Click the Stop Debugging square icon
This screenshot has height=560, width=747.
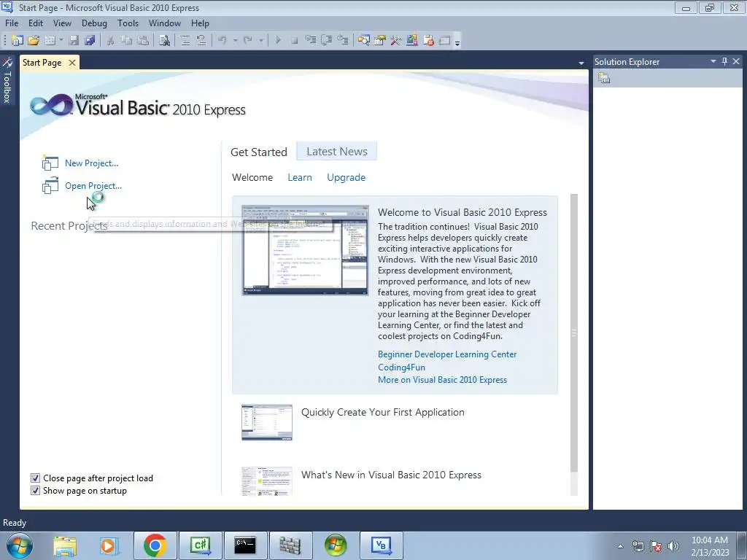click(295, 41)
